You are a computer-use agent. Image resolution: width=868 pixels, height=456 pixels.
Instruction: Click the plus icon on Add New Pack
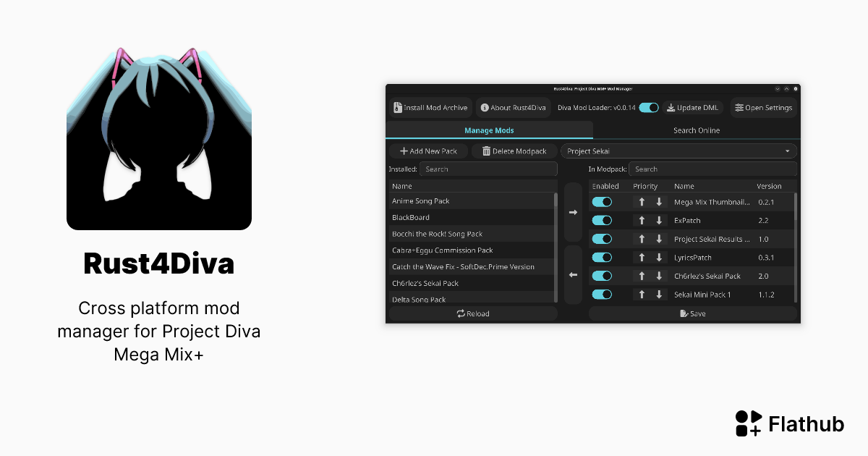coord(404,151)
